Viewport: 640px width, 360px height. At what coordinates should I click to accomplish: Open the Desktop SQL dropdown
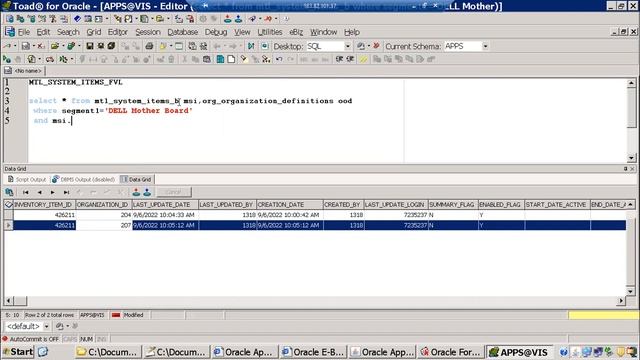348,47
